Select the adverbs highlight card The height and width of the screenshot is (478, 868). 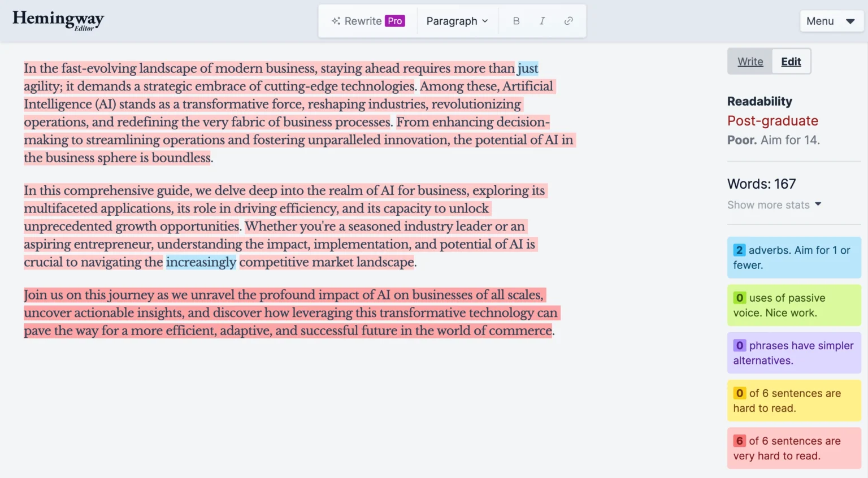[x=794, y=258]
